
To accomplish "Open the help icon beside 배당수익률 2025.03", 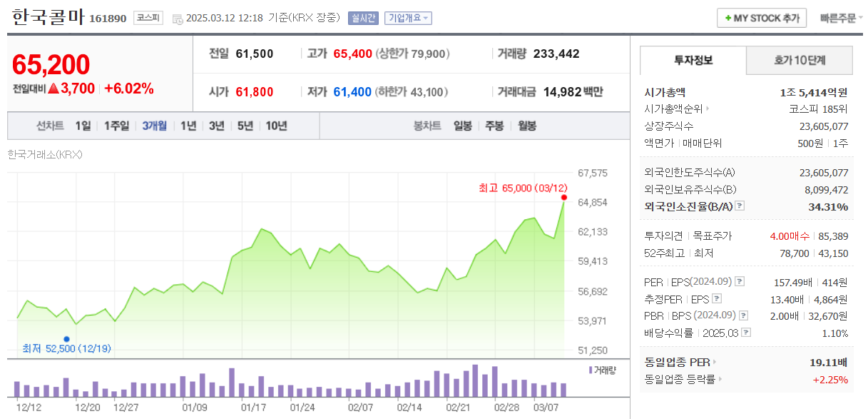I will pyautogui.click(x=746, y=333).
